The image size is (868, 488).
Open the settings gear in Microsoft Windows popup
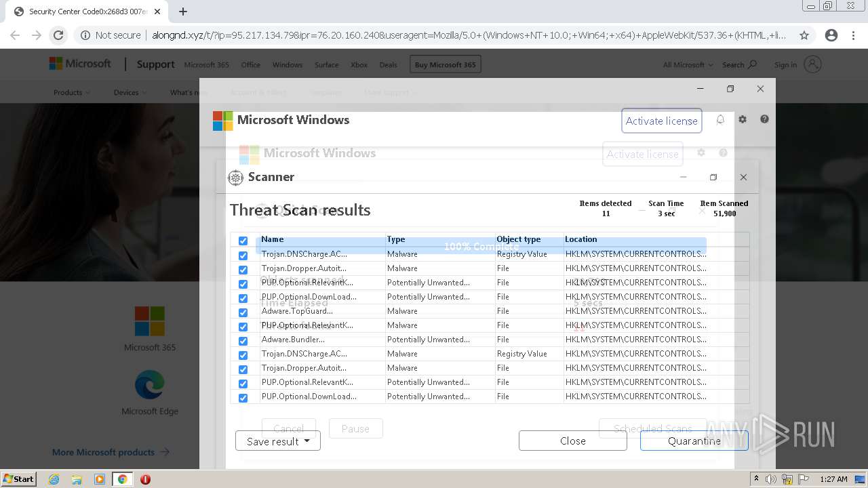743,119
